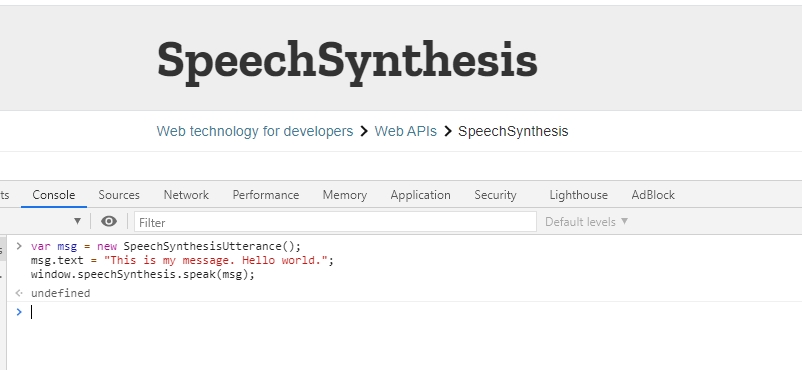802x370 pixels.
Task: Go to the Memory tab
Action: click(x=345, y=195)
